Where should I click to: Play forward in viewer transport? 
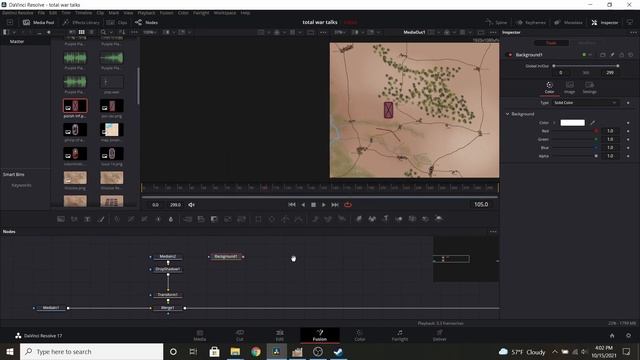tap(324, 204)
